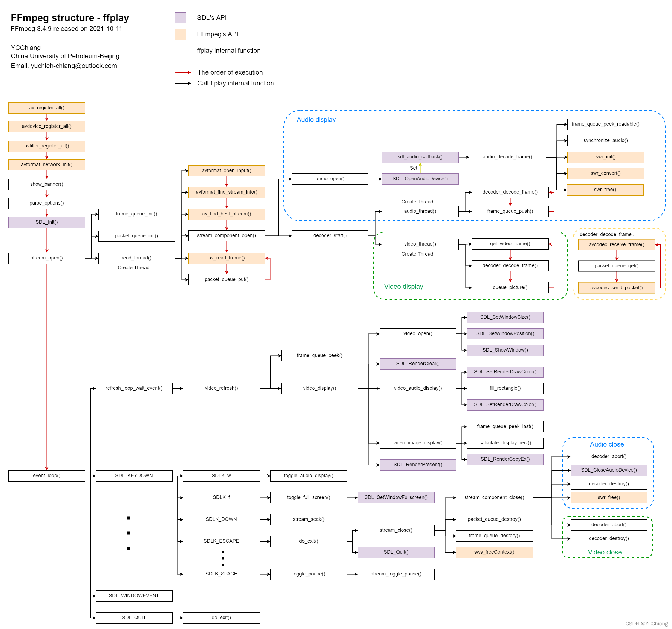Click the stream_component_close() node
This screenshot has height=629, width=672.
(x=494, y=498)
